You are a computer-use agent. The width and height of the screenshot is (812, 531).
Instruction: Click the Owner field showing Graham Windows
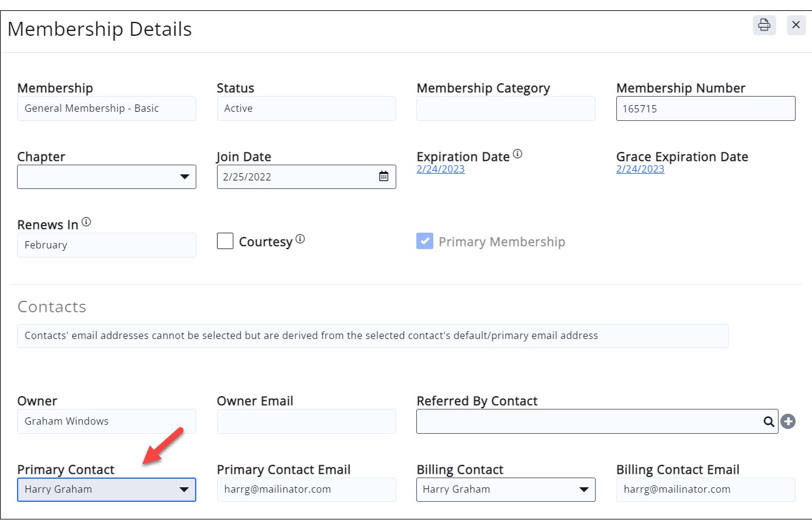point(106,422)
